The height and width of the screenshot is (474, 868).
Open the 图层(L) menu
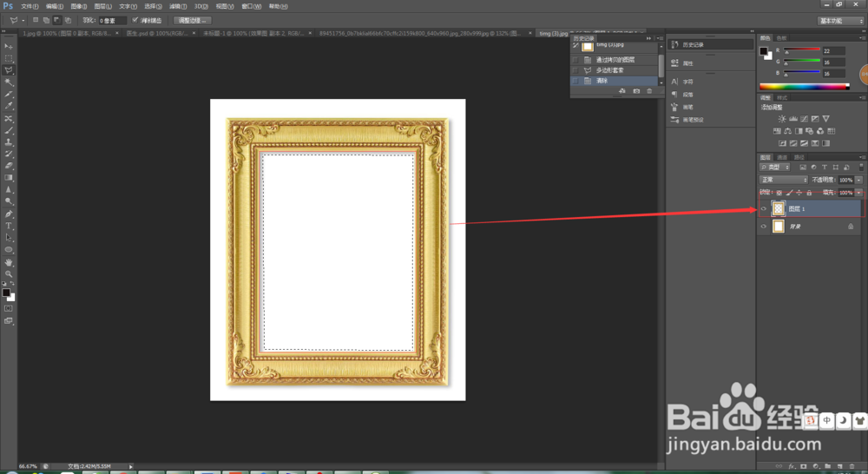(x=103, y=6)
